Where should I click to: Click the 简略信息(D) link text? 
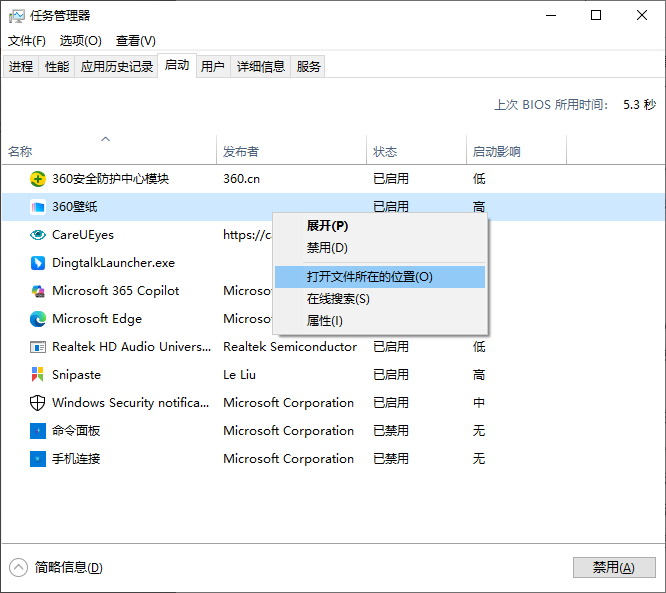[x=69, y=568]
